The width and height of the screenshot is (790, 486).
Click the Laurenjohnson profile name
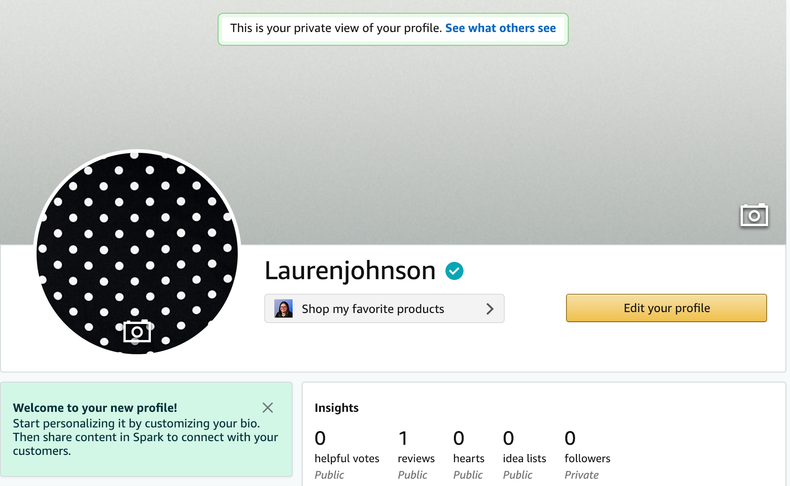[350, 271]
